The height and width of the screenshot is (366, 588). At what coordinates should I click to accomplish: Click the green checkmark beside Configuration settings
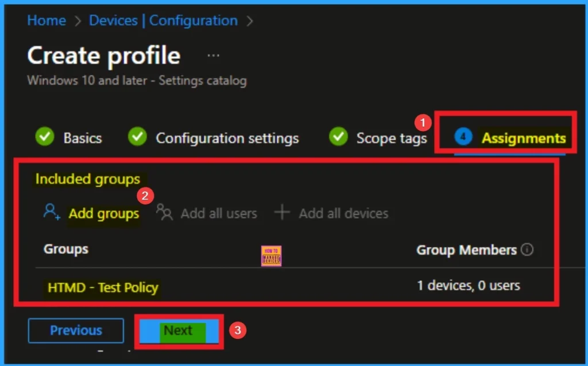coord(137,136)
